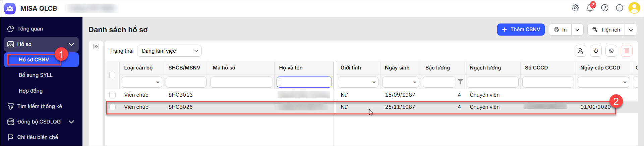Check the SHCB026 row checkbox
This screenshot has width=644, height=146.
[112, 107]
